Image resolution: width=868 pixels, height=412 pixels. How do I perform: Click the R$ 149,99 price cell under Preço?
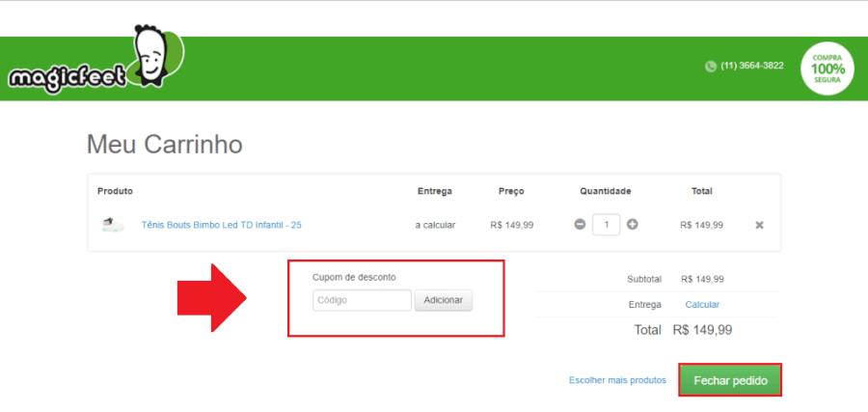coord(512,226)
